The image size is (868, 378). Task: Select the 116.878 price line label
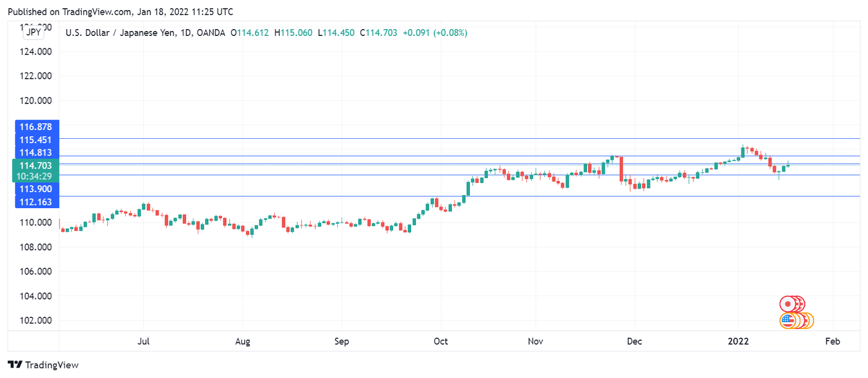click(35, 126)
